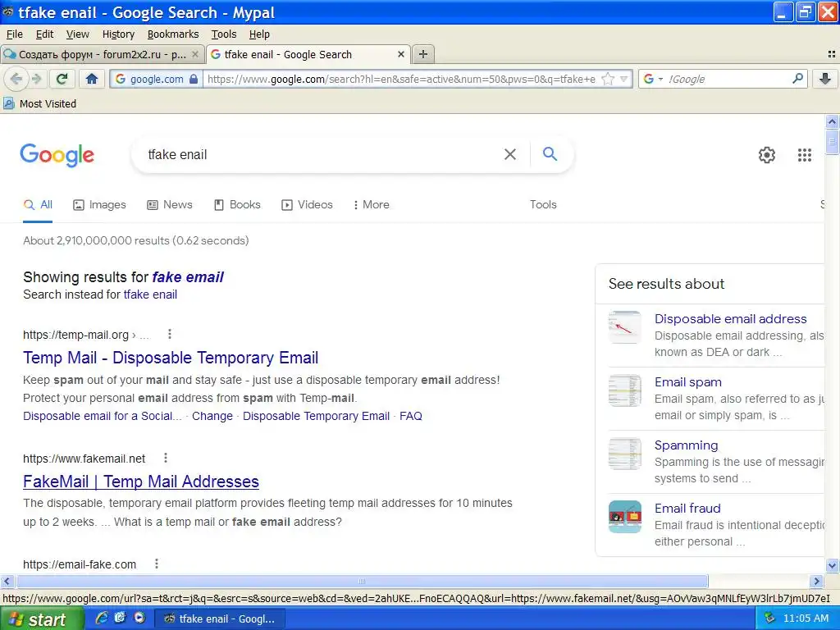Image resolution: width=840 pixels, height=630 pixels.
Task: Open the Most Visited bookmarks folder
Action: [39, 104]
